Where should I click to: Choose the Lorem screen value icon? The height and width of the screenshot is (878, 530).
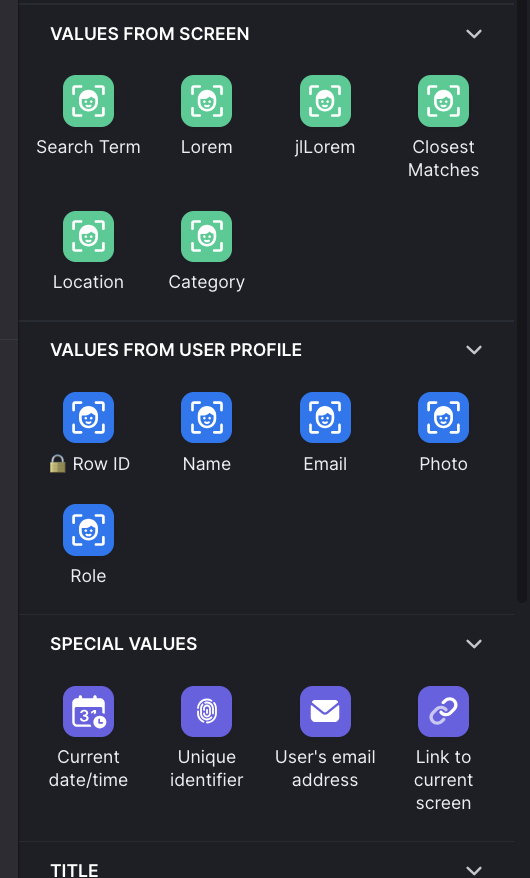(x=207, y=101)
